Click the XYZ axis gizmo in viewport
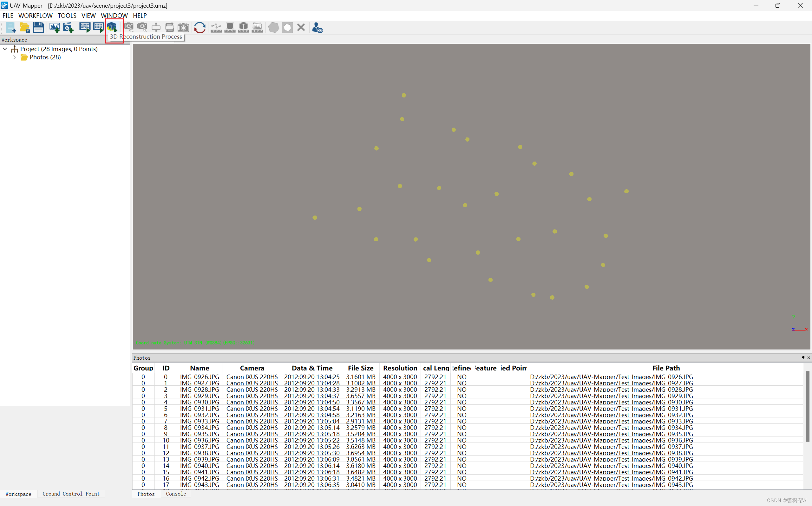812x506 pixels. pyautogui.click(x=799, y=323)
